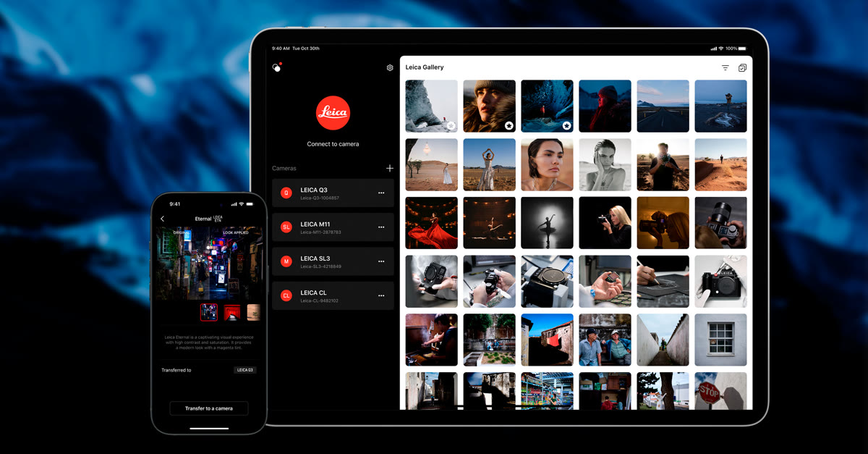The height and width of the screenshot is (454, 868).
Task: Tap Transfer to a camera button
Action: click(x=209, y=408)
